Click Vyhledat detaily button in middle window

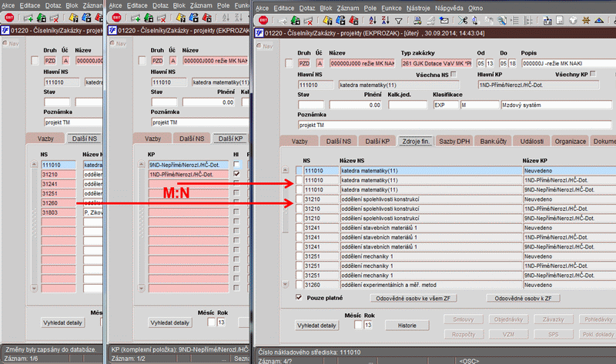(169, 322)
